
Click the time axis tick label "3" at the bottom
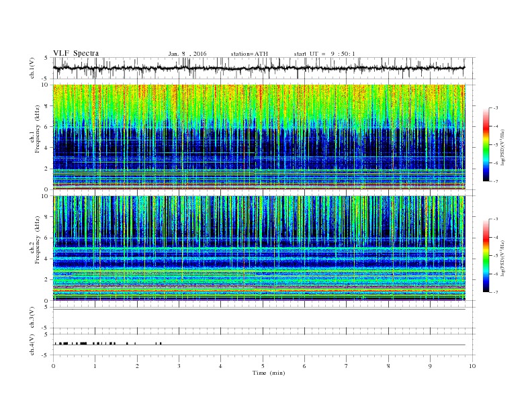tap(179, 366)
